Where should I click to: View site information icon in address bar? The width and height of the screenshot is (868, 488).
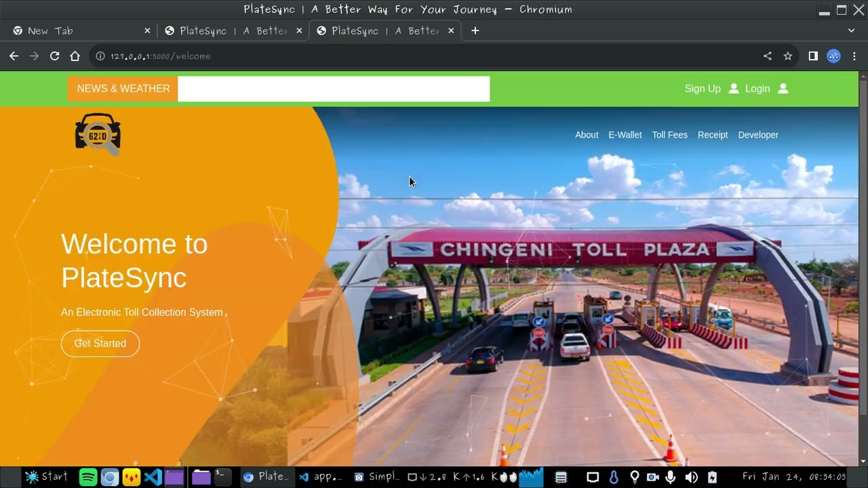[100, 56]
